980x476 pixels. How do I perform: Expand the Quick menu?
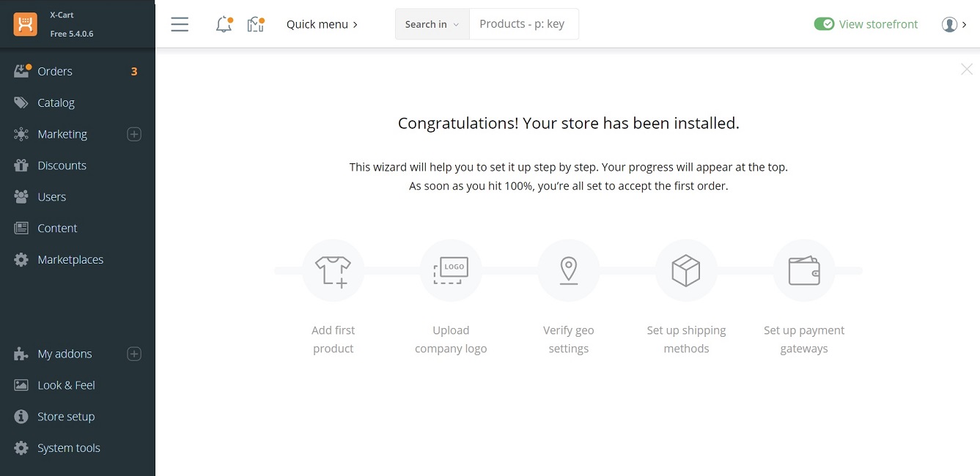pyautogui.click(x=322, y=24)
